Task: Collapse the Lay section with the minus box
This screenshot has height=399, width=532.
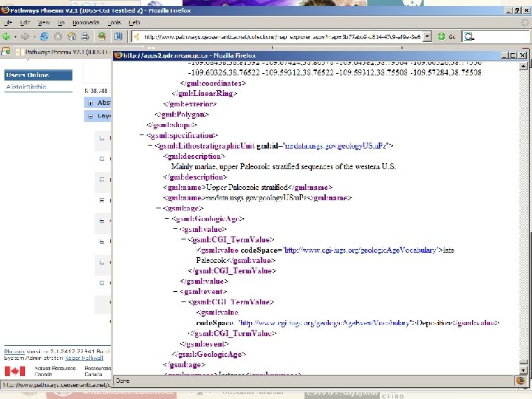Action: (x=90, y=116)
